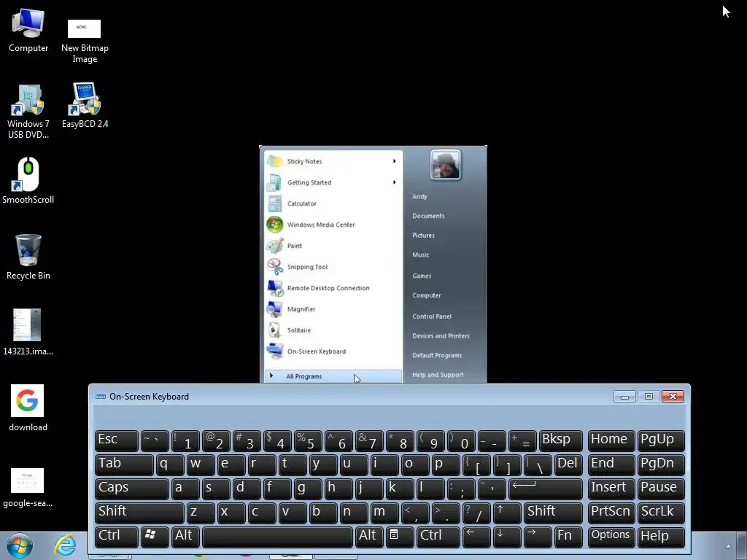Expand the Sticky Notes jump list arrow

point(395,161)
